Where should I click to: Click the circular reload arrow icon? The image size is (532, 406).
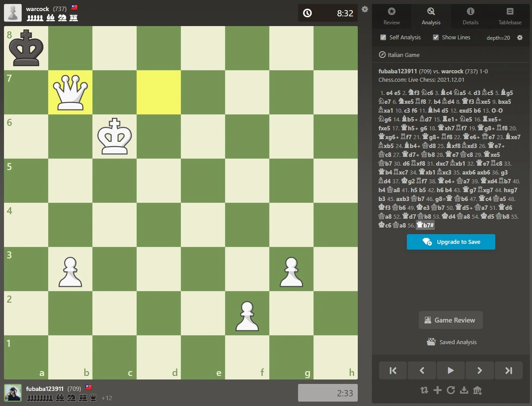451,390
